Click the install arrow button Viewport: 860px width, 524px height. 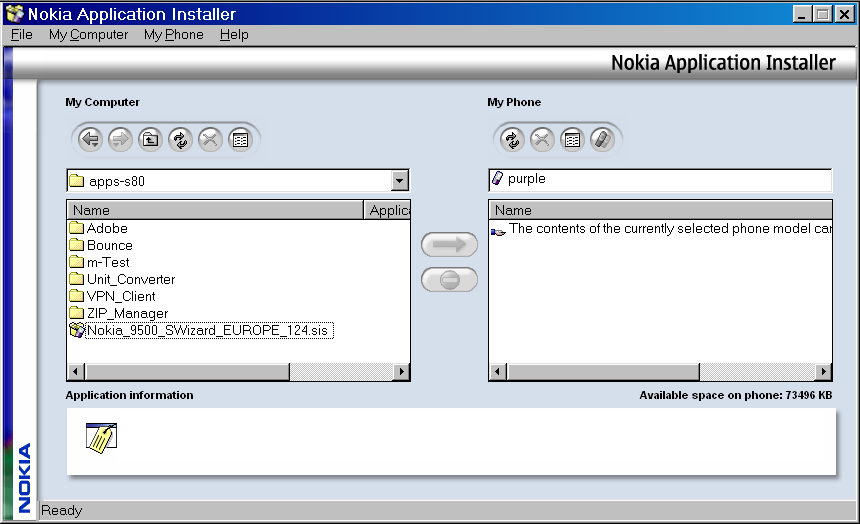449,244
